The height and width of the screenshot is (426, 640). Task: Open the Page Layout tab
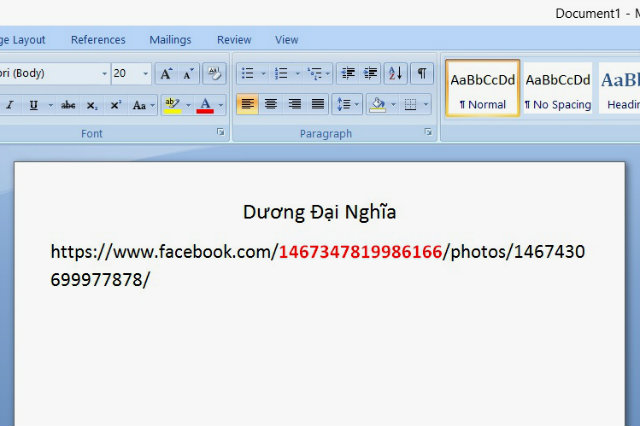click(22, 40)
